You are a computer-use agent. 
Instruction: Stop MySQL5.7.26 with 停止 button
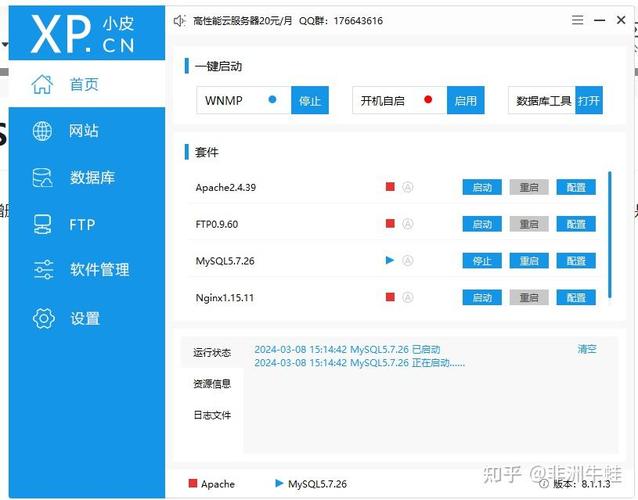(482, 260)
